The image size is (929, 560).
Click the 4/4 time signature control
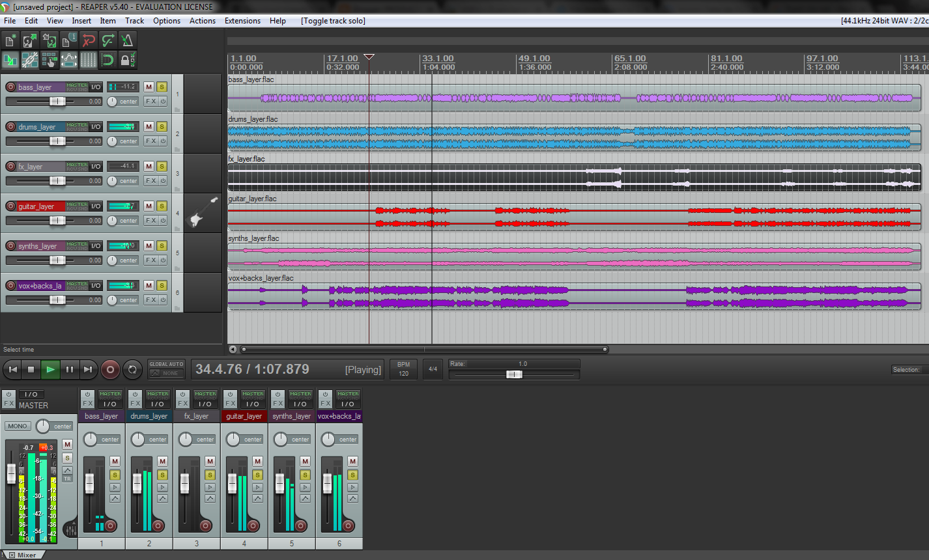(432, 369)
